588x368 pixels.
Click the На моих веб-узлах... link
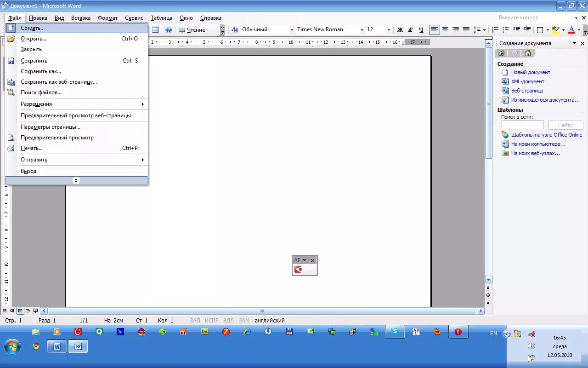click(x=536, y=153)
